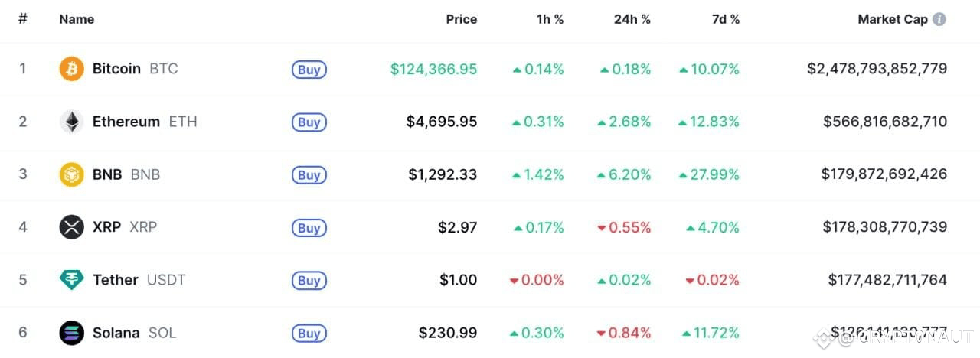This screenshot has width=980, height=358.
Task: Click the Ethereum diamond logo icon
Action: (x=72, y=122)
